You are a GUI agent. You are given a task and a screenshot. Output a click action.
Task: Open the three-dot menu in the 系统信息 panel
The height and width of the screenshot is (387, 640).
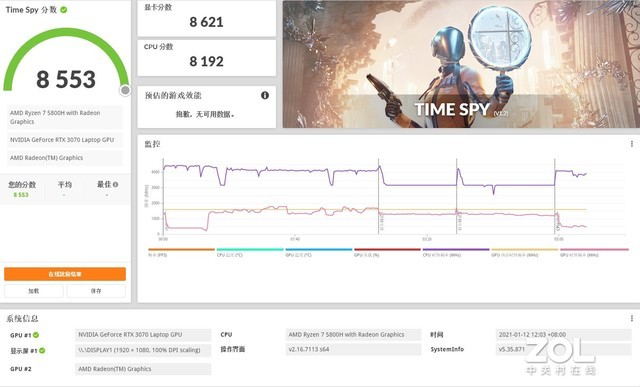[x=632, y=318]
